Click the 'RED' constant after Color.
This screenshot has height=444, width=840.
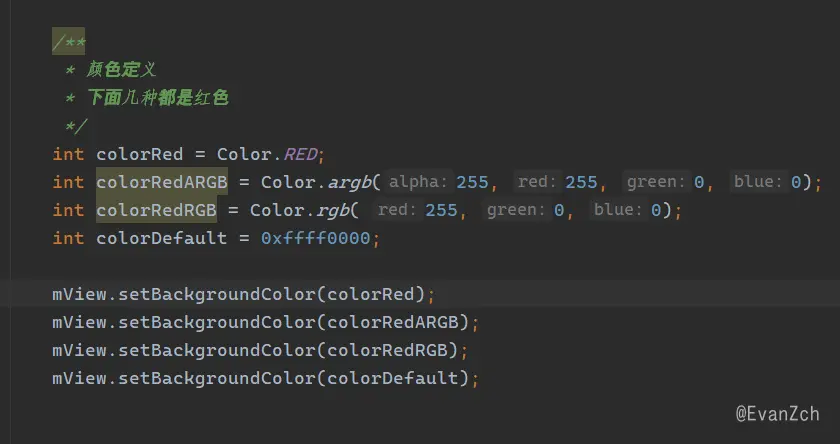[x=300, y=154]
